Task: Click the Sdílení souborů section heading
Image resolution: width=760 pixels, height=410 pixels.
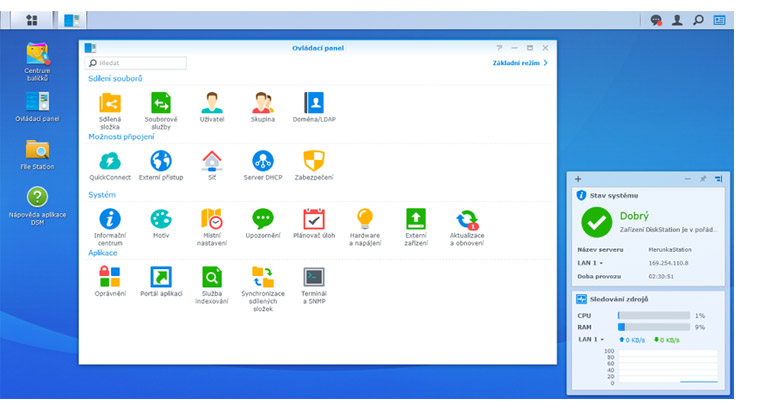Action: tap(115, 79)
